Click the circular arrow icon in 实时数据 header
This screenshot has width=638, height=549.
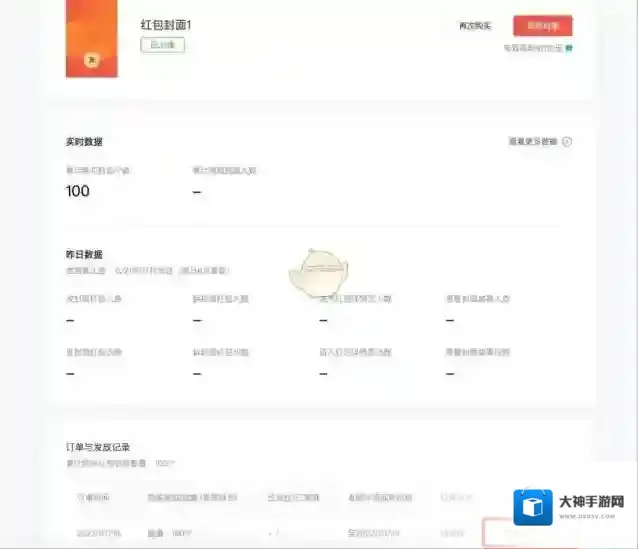(567, 141)
